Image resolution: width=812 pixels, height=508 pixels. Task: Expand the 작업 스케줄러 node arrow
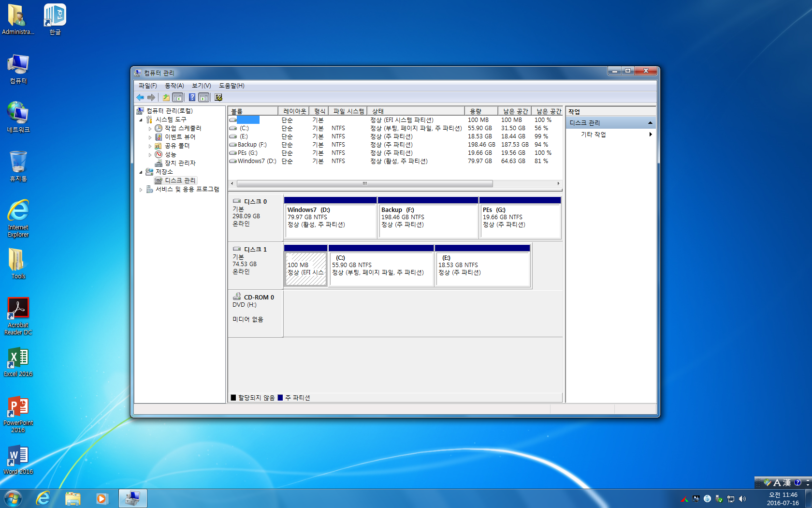(150, 129)
